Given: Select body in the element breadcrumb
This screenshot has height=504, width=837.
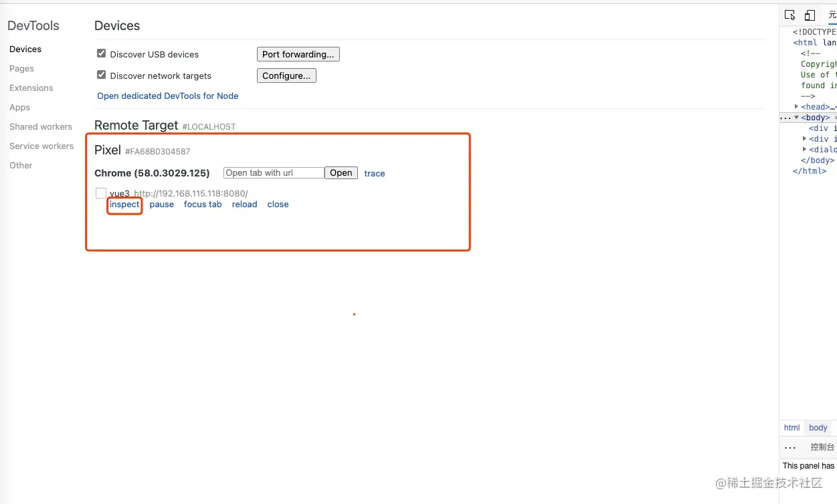Looking at the screenshot, I should (x=818, y=428).
